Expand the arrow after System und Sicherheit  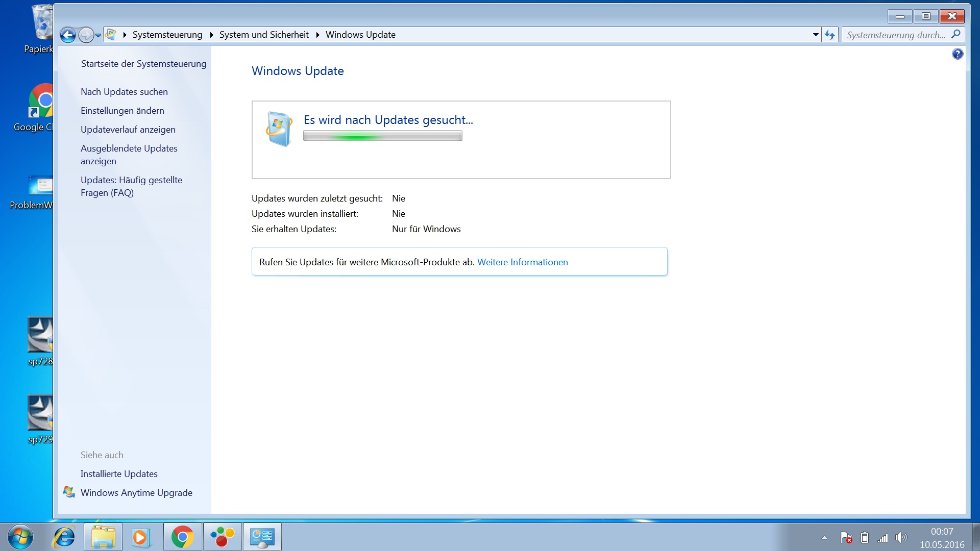click(x=317, y=35)
